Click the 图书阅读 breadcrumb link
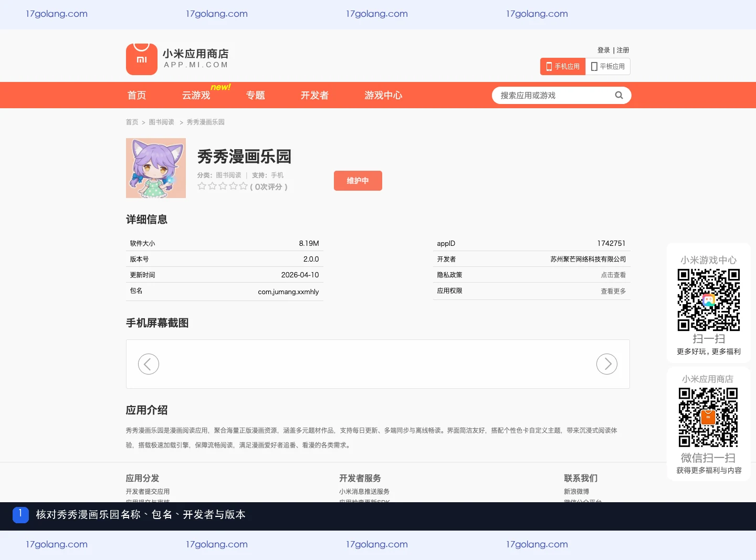This screenshot has width=756, height=560. tap(162, 122)
